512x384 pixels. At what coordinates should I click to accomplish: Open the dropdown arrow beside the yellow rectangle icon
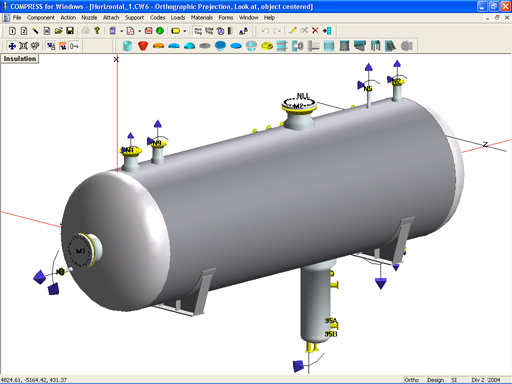pos(185,31)
